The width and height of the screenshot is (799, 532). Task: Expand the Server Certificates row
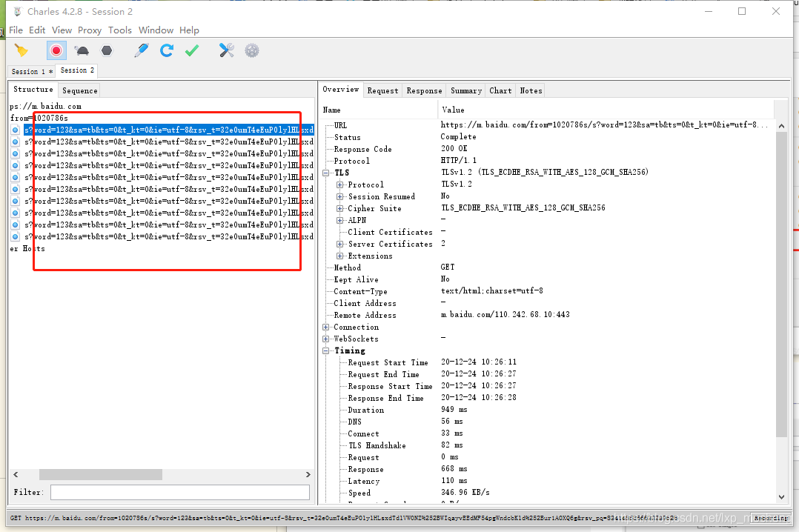click(340, 244)
